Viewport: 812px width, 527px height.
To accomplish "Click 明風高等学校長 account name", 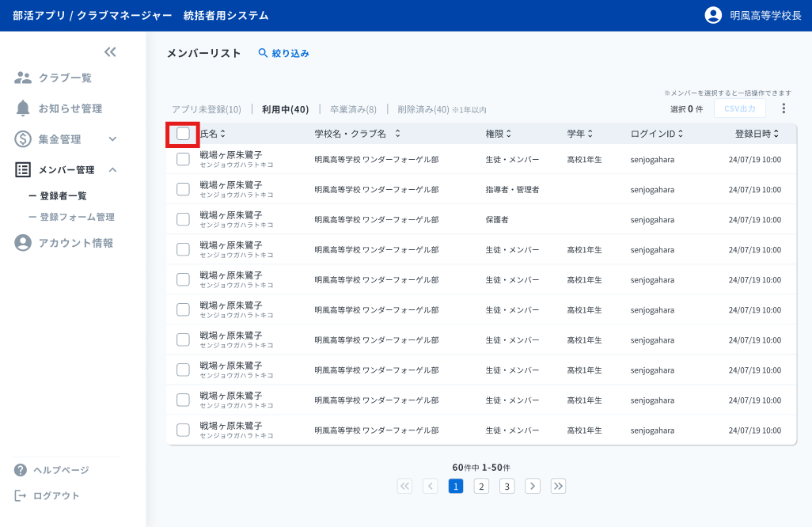I will click(x=765, y=16).
